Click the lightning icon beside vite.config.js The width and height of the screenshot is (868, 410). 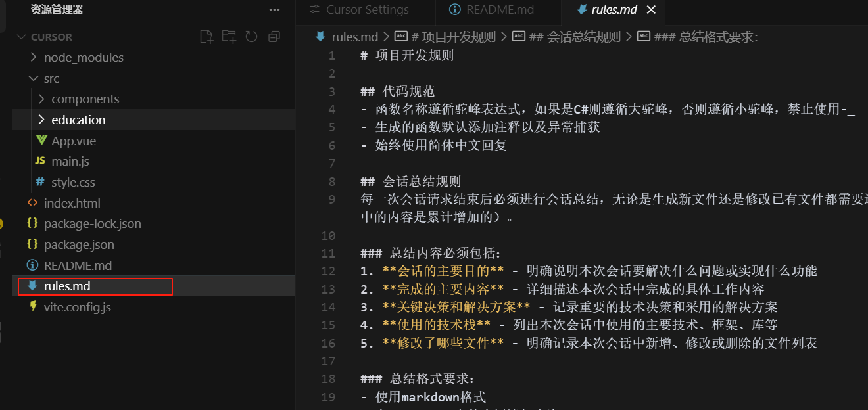33,307
